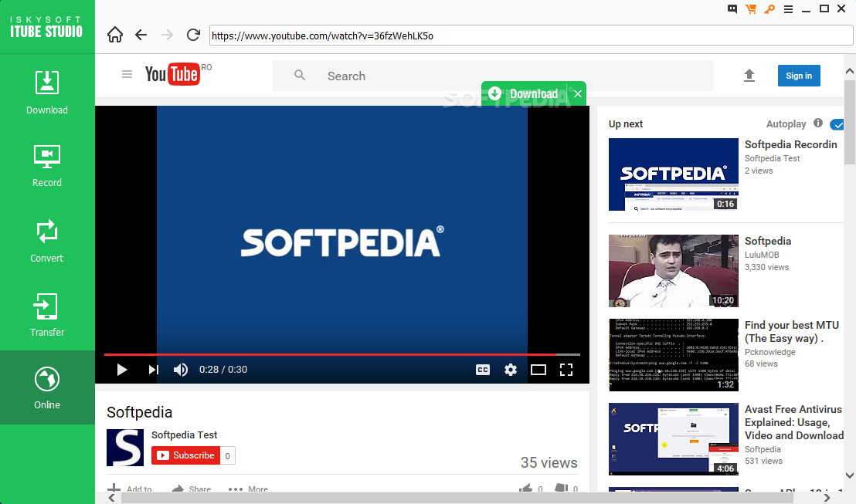The width and height of the screenshot is (856, 504).
Task: Open Avast Free Antivirus Explained title
Action: point(794,422)
